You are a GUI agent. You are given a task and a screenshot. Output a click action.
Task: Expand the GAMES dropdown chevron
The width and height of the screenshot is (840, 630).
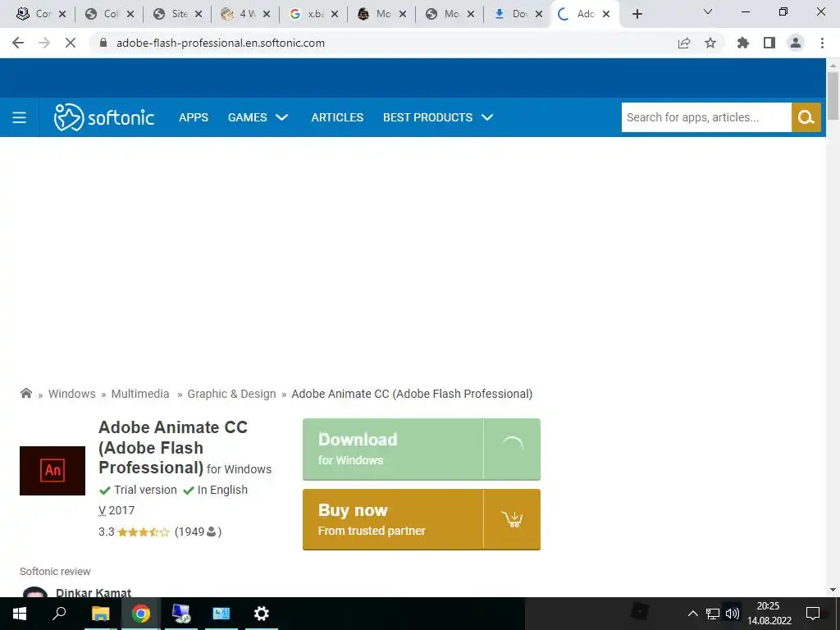coord(282,117)
